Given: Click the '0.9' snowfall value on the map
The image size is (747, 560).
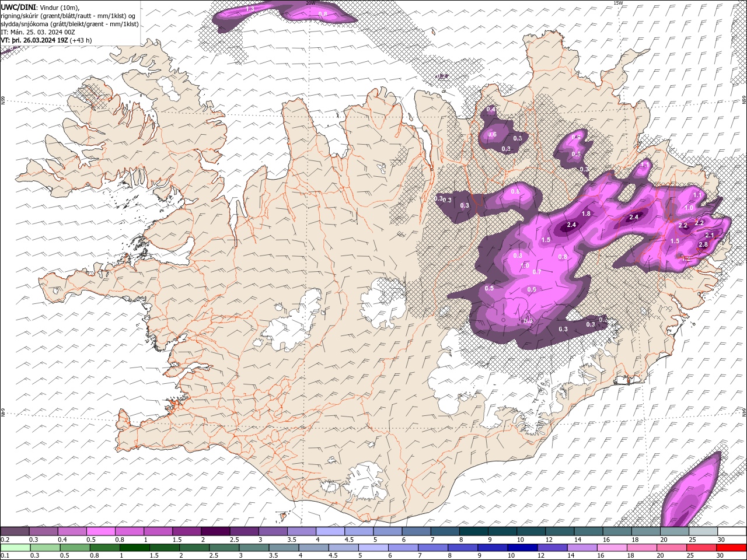Looking at the screenshot, I should pyautogui.click(x=532, y=289).
